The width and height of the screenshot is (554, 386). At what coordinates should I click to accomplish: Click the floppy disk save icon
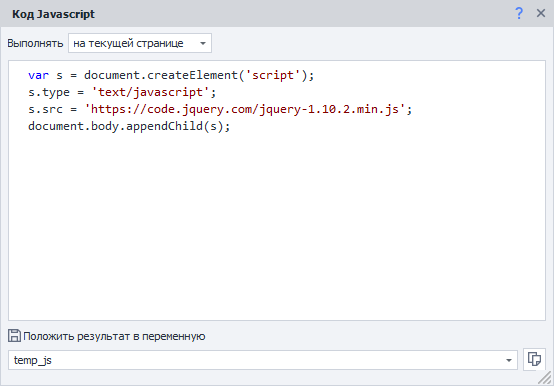pyautogui.click(x=14, y=335)
